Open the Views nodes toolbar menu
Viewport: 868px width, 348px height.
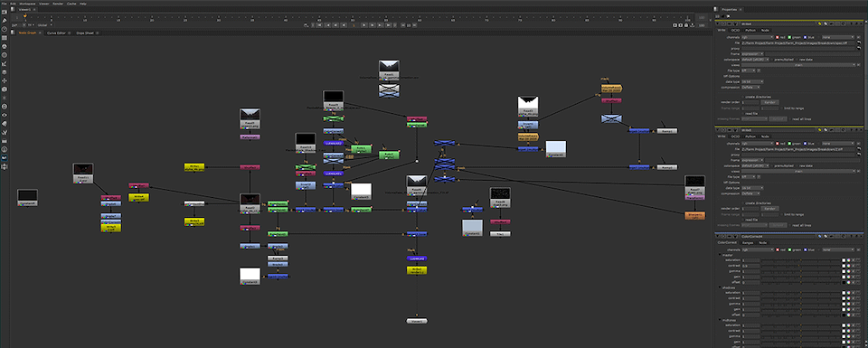5,115
